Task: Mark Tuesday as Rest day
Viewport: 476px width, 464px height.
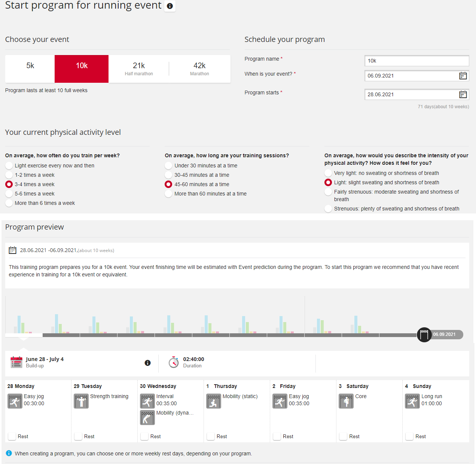Action: 78,436
